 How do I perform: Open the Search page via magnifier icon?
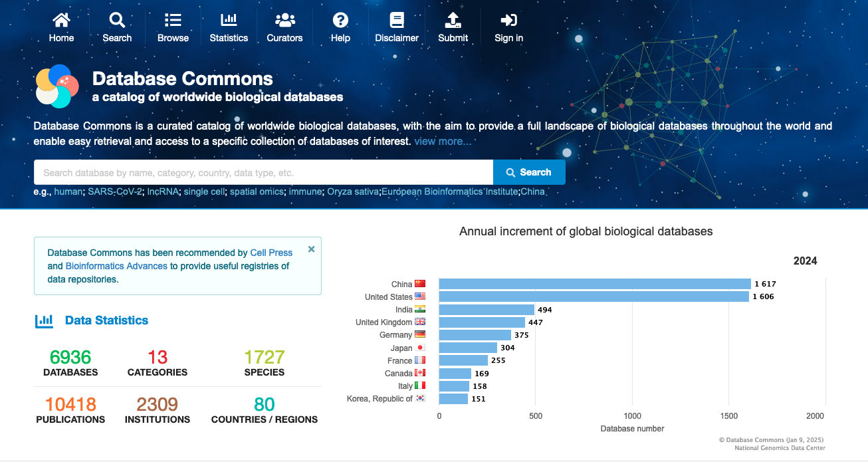(x=117, y=21)
